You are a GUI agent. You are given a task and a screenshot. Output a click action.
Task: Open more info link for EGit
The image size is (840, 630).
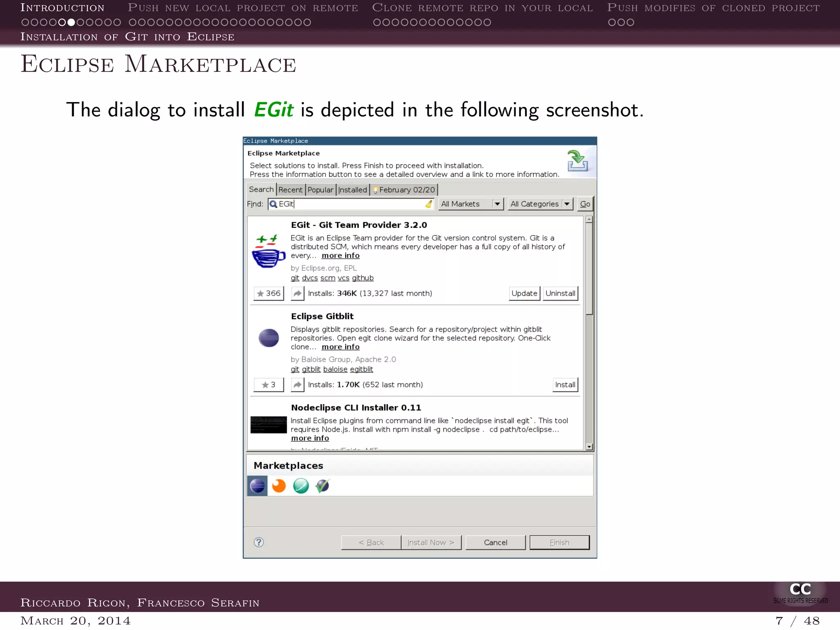click(340, 256)
